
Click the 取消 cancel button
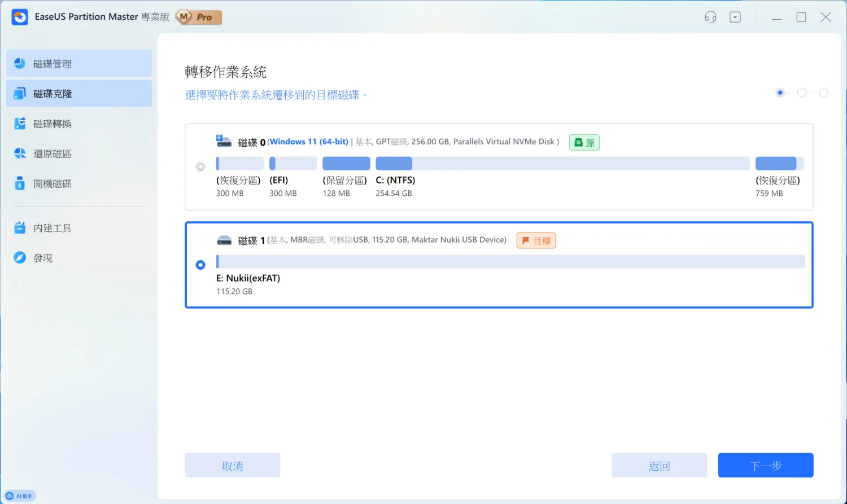click(x=233, y=465)
